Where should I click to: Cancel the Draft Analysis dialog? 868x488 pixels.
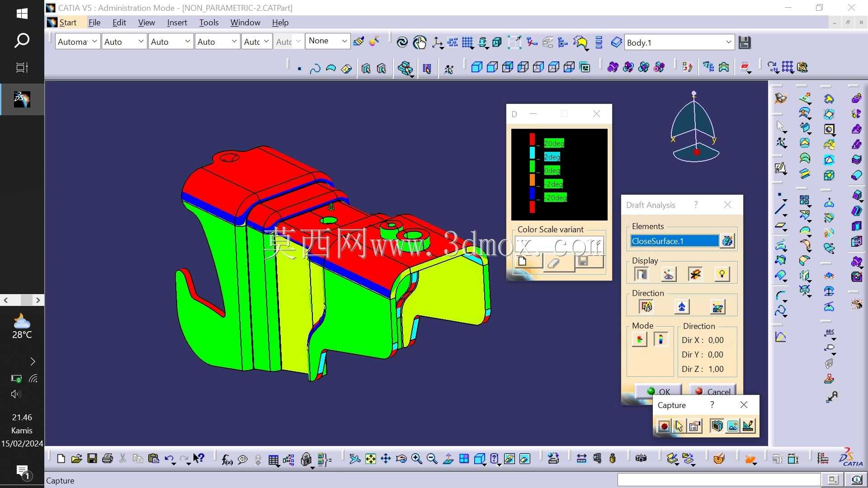712,391
